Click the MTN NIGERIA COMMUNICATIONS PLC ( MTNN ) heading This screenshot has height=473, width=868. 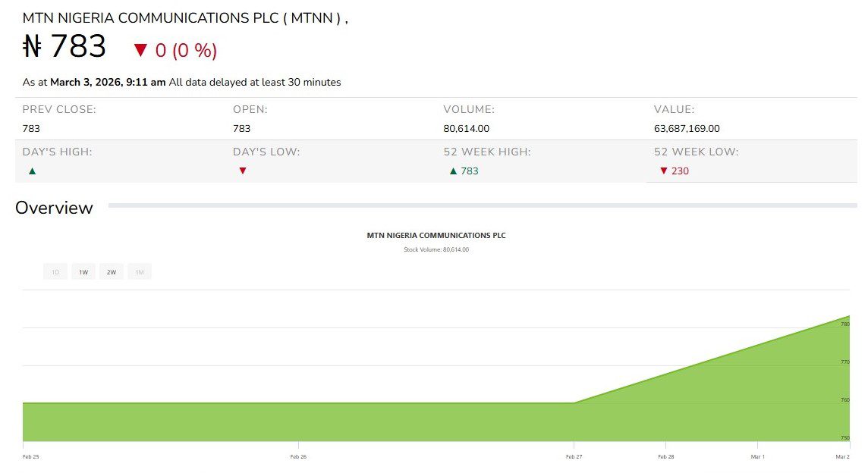click(x=185, y=17)
